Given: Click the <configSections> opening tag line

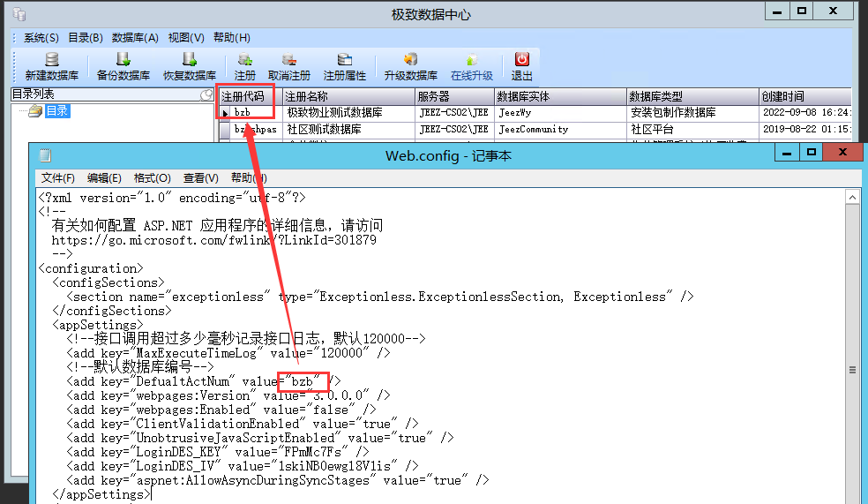Looking at the screenshot, I should [x=108, y=283].
